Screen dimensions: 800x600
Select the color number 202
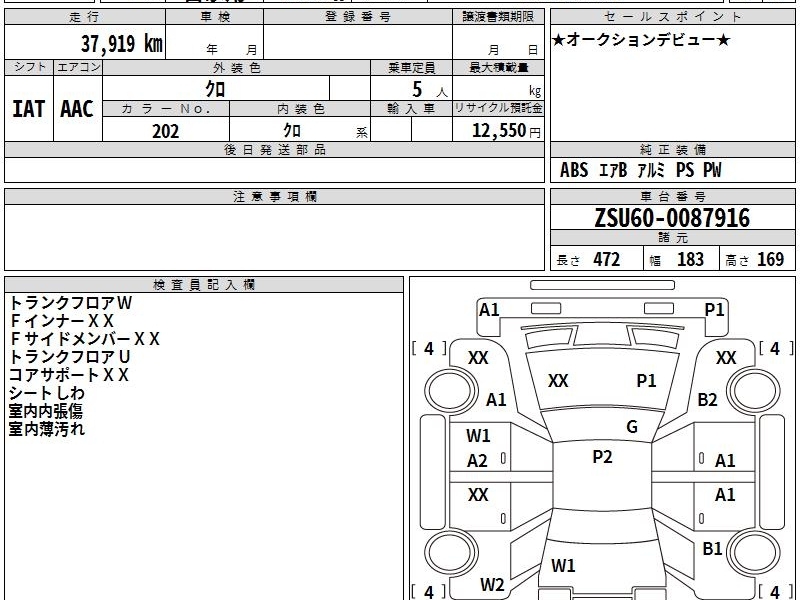point(166,131)
